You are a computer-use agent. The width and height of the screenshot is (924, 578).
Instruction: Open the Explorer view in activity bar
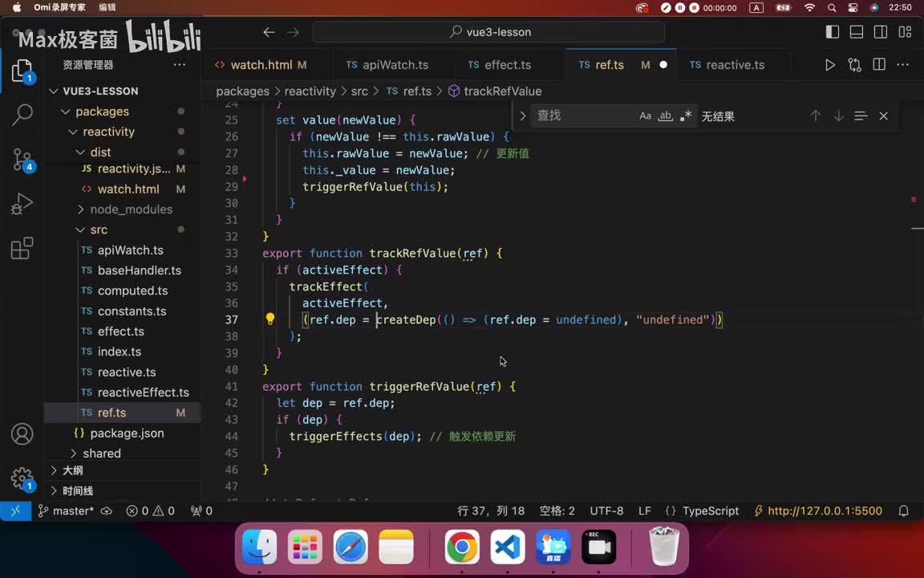22,71
